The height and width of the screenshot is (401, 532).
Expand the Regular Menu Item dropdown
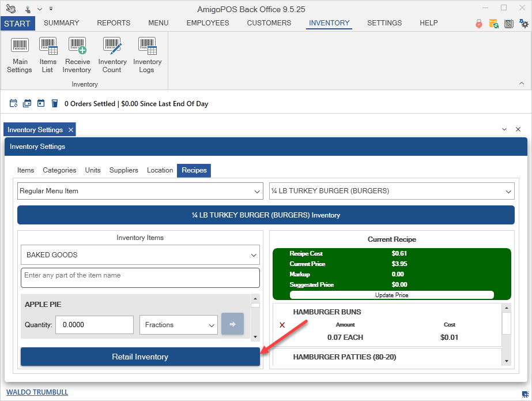coord(141,191)
